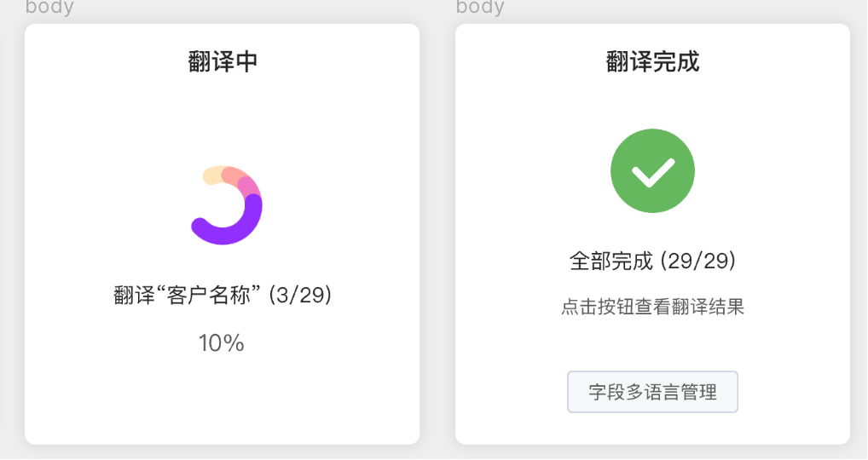Click the green success checkmark icon
This screenshot has height=460, width=868.
coord(652,171)
